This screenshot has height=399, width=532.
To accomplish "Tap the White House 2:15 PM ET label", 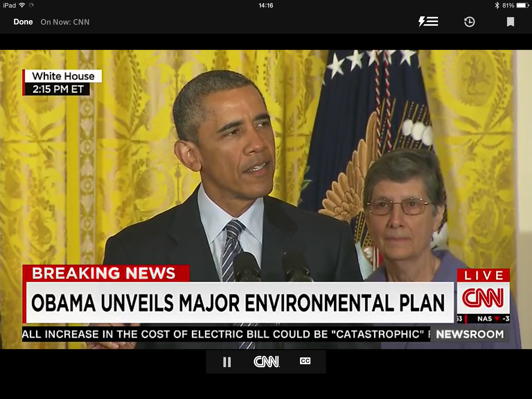I will click(62, 83).
